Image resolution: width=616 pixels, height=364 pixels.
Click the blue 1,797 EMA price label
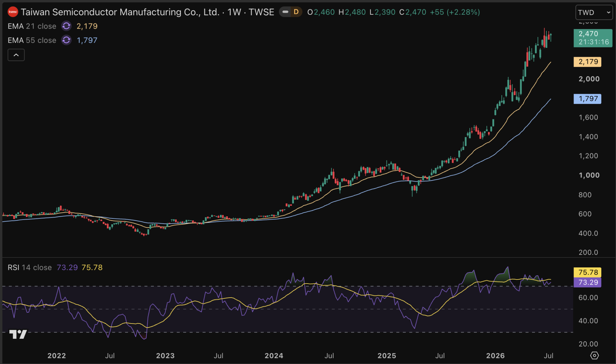(x=588, y=99)
